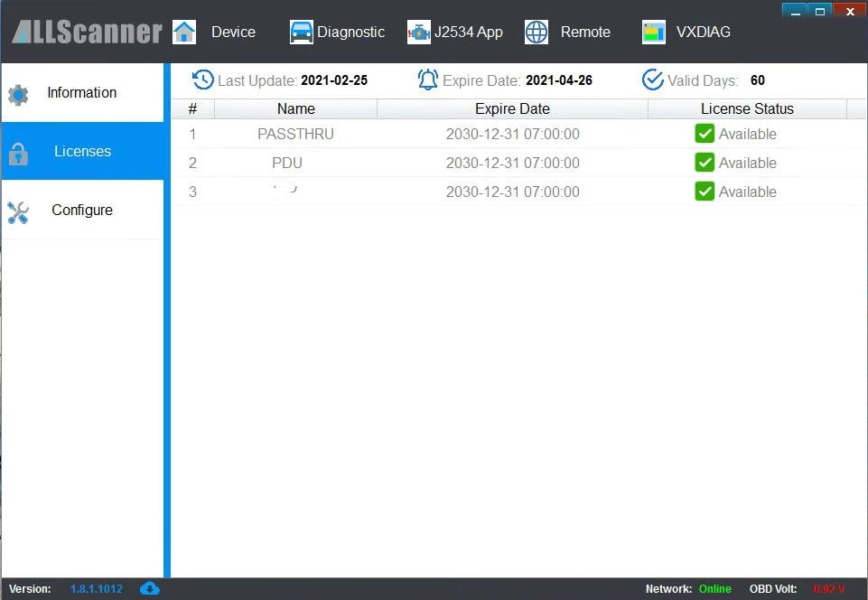Switch to the Diagnostic tab
This screenshot has height=600, width=868.
point(350,33)
